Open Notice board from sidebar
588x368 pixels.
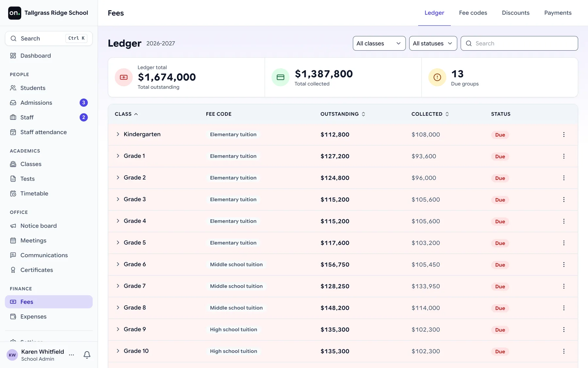[x=49, y=226]
